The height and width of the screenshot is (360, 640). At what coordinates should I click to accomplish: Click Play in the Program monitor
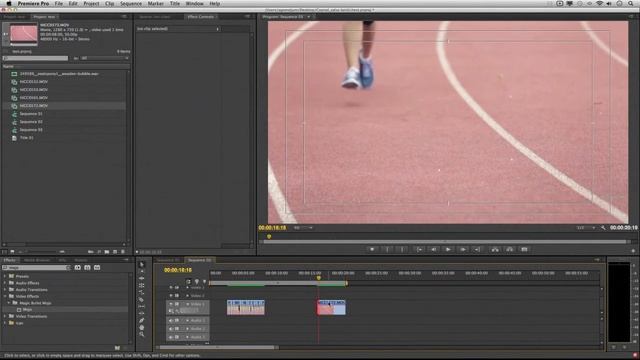(x=448, y=249)
